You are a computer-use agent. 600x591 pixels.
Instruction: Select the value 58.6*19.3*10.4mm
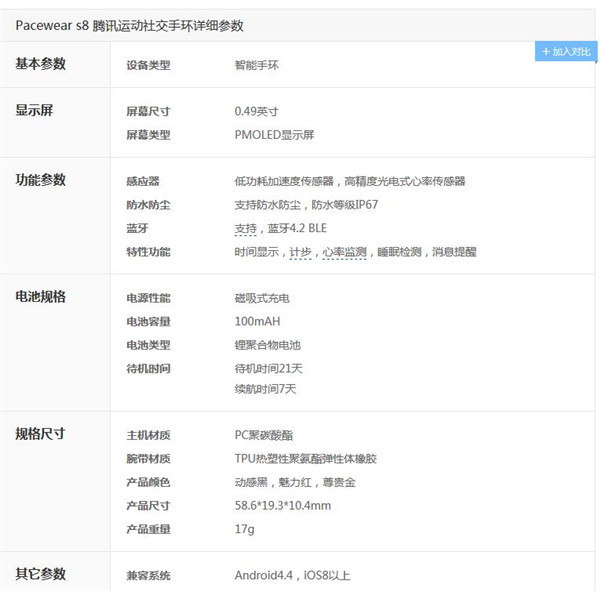283,506
